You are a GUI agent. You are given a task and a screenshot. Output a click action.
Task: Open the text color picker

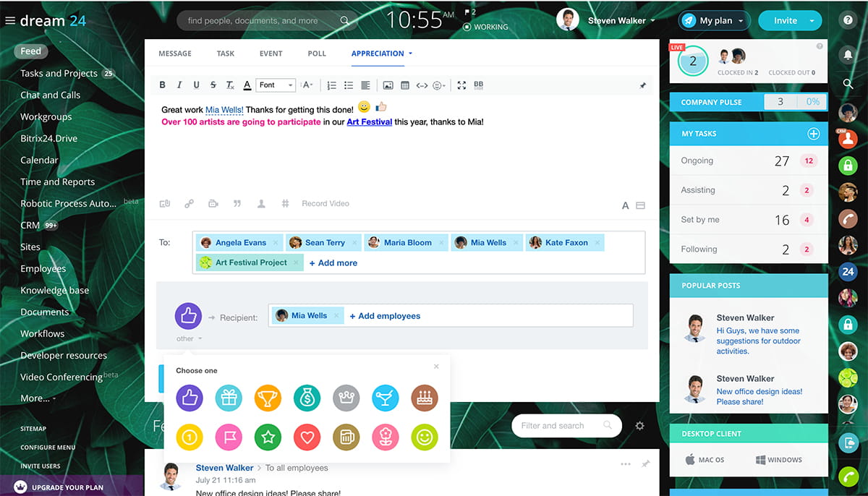coord(247,85)
